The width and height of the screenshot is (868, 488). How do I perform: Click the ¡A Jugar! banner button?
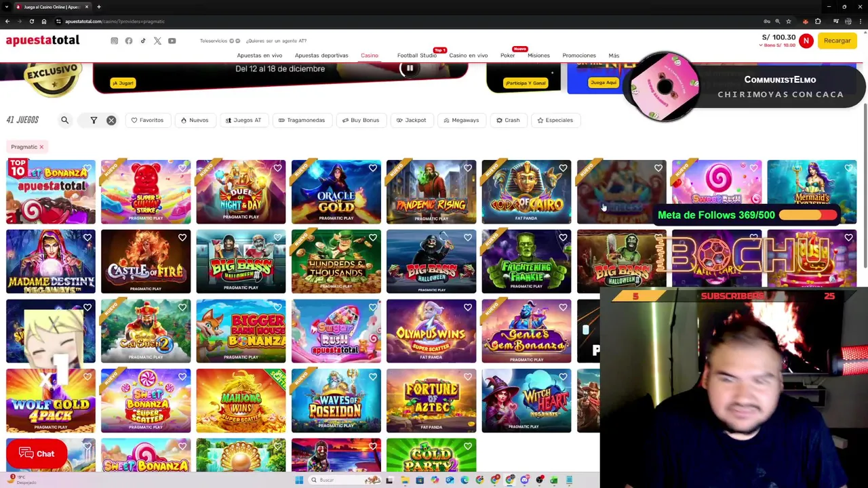click(x=123, y=83)
